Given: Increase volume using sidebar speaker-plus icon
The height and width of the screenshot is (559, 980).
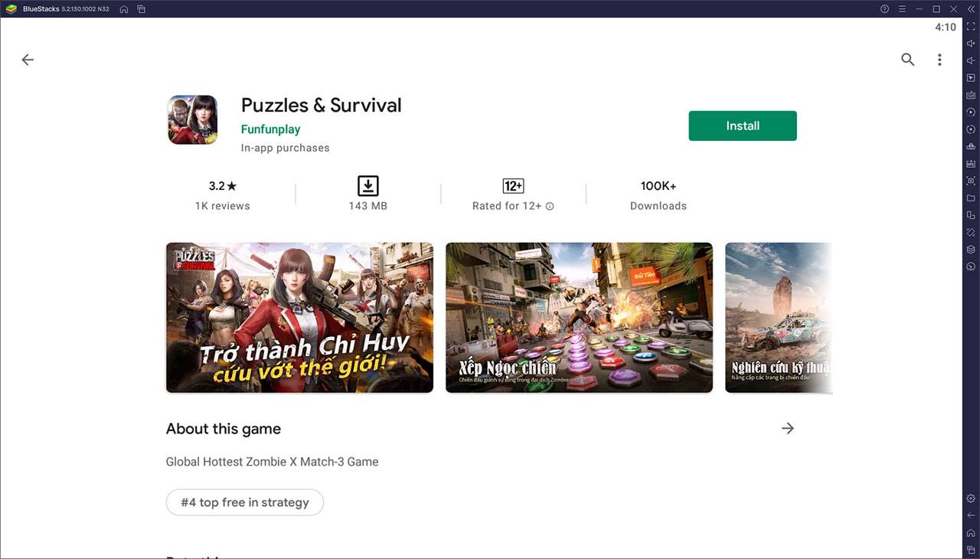Looking at the screenshot, I should click(971, 44).
